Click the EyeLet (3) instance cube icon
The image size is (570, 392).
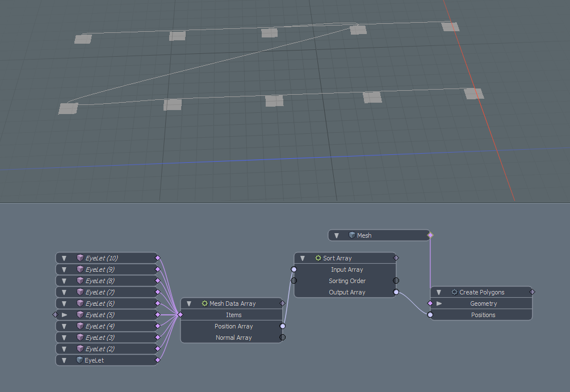click(80, 338)
